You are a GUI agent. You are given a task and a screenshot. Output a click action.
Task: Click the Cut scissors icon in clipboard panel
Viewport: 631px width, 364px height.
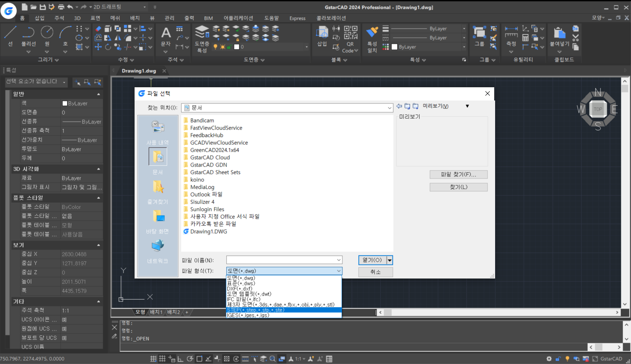click(575, 38)
